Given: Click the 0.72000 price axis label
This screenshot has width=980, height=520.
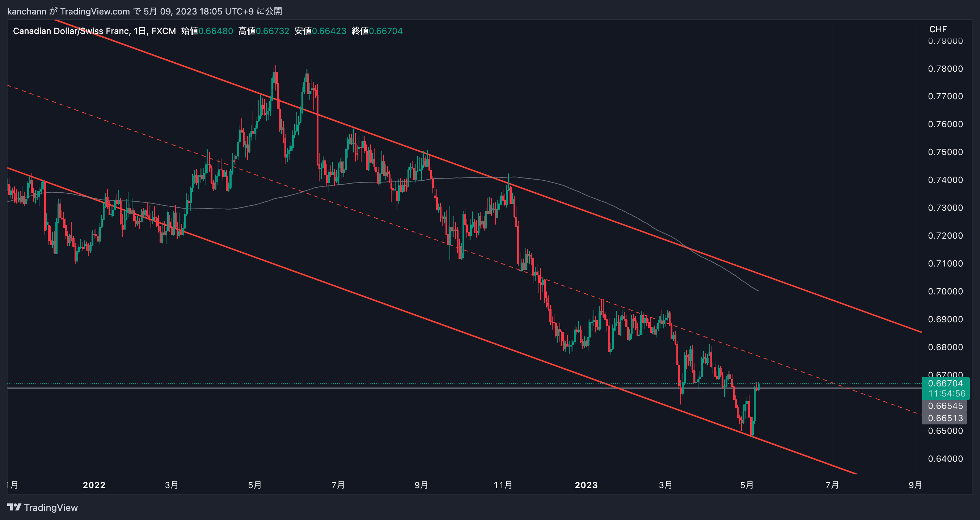Looking at the screenshot, I should point(945,236).
